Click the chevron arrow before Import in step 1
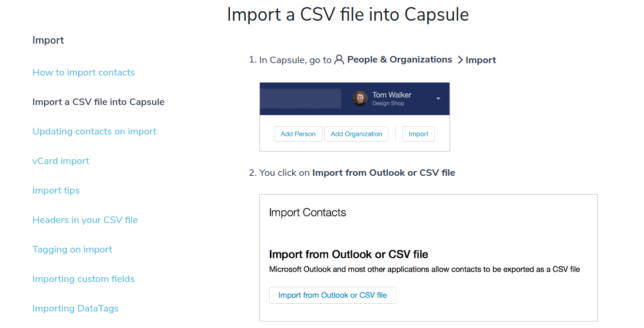 [x=460, y=60]
